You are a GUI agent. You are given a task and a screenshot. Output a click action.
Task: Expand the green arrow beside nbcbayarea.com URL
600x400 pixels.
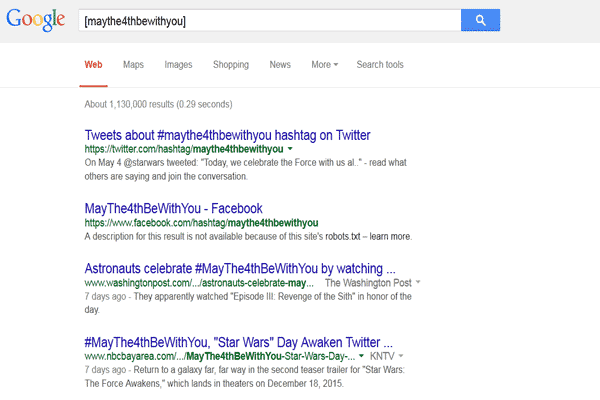point(361,356)
